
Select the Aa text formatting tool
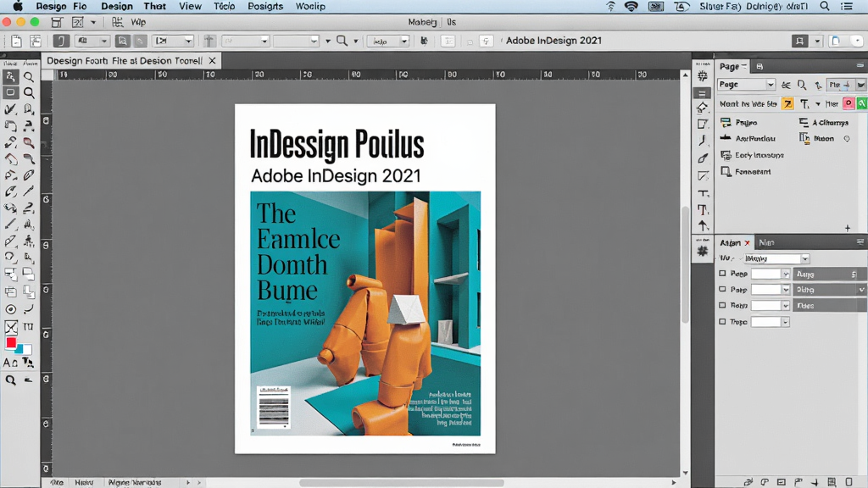10,363
